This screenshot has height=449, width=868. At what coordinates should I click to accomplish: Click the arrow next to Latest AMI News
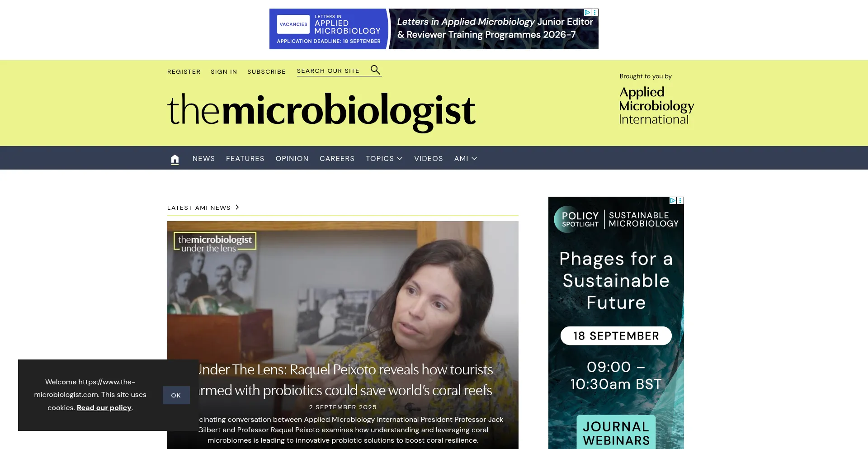pos(237,207)
